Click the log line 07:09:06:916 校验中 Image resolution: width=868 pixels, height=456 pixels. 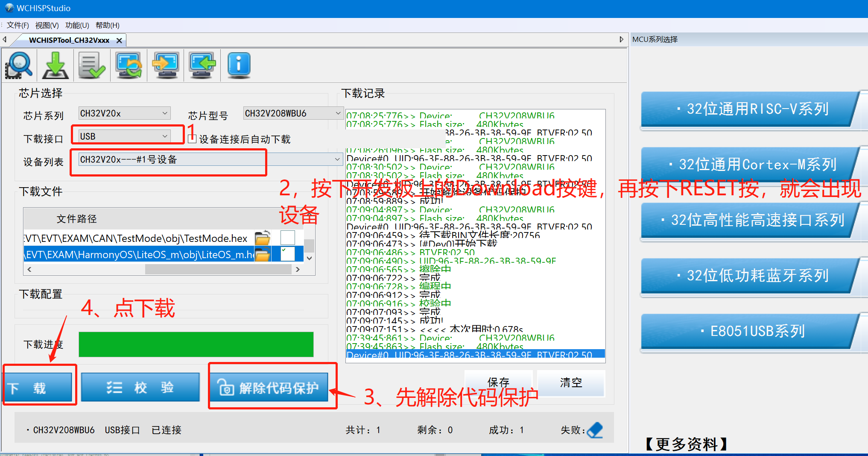pos(399,303)
